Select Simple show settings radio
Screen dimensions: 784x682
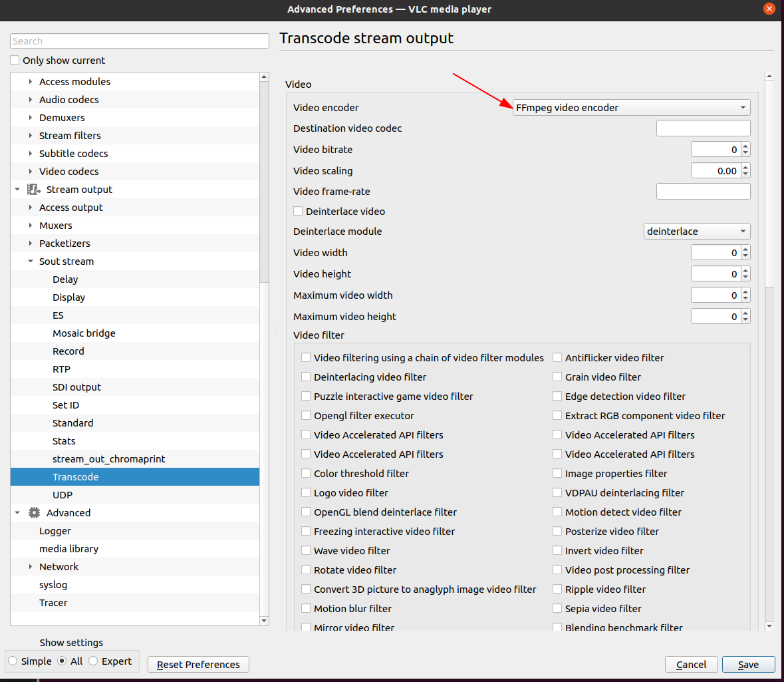(x=13, y=661)
